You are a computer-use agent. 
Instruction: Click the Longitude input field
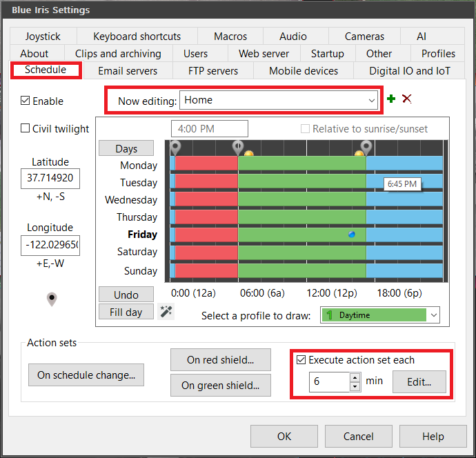(x=50, y=246)
